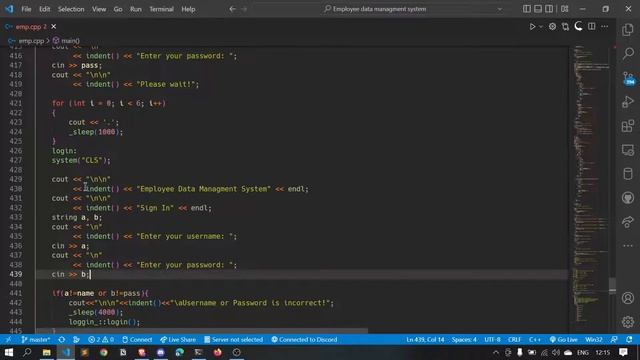Image resolution: width=640 pixels, height=360 pixels.
Task: Open File Explorer from taskbar
Action: 47,352
